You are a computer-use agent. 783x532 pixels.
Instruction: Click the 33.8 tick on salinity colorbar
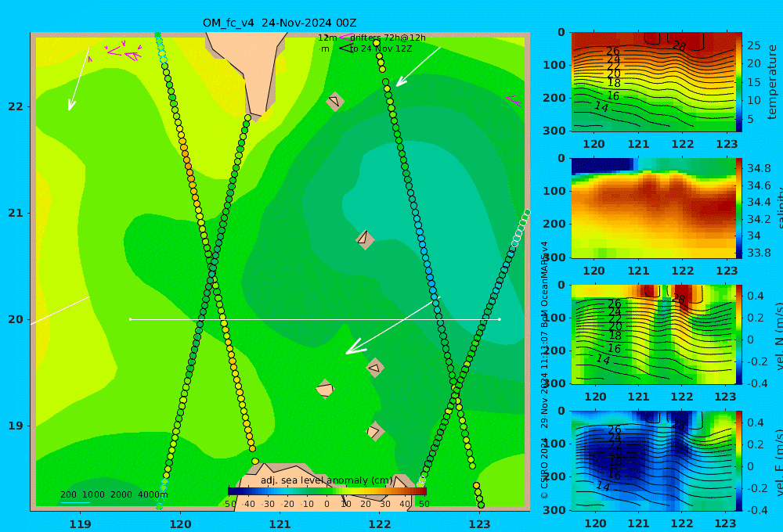tap(759, 253)
